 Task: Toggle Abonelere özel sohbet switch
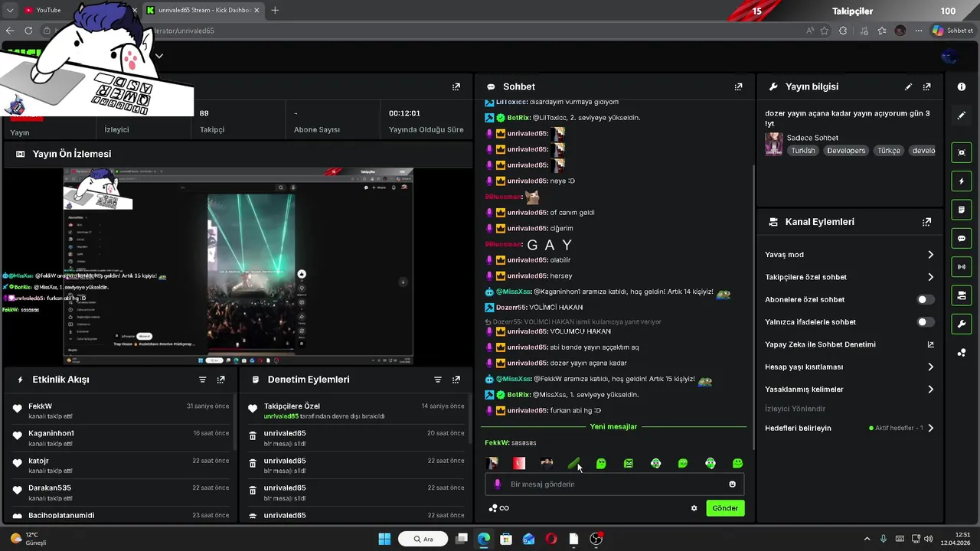pos(926,300)
